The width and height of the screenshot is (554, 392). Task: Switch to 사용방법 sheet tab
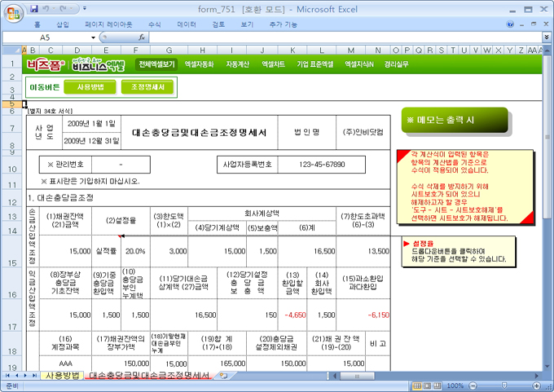point(63,376)
